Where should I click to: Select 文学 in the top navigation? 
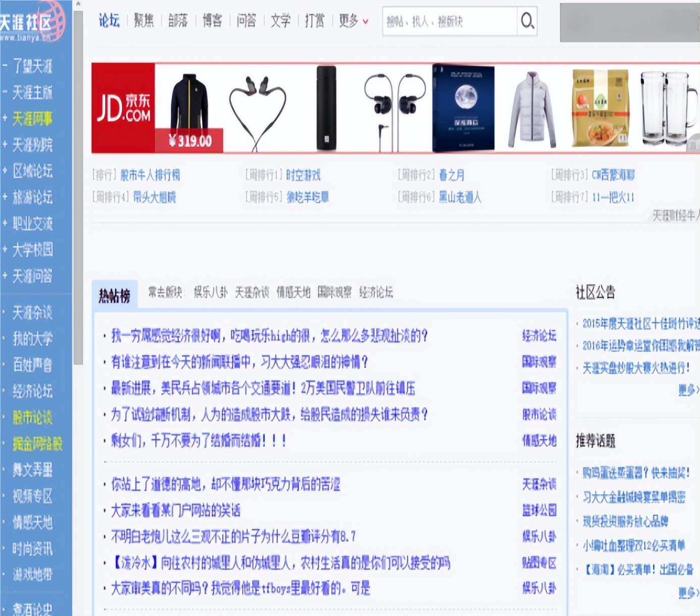(x=280, y=21)
